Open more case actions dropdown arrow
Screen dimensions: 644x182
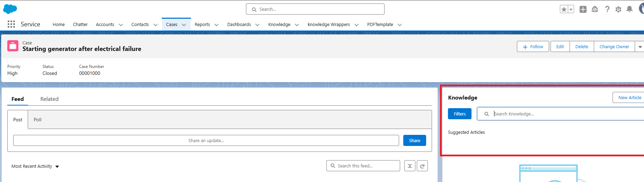pos(640,47)
